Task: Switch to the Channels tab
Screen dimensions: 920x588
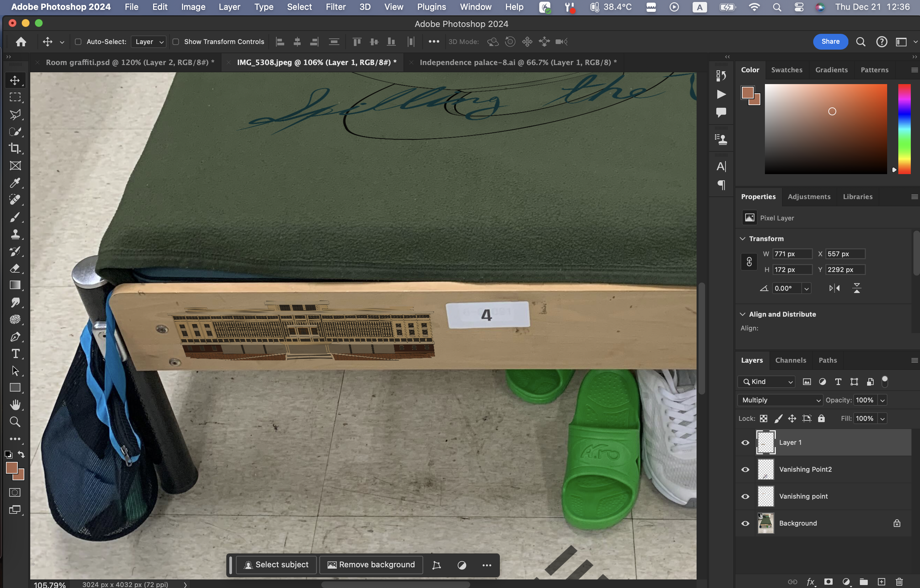Action: pyautogui.click(x=790, y=360)
